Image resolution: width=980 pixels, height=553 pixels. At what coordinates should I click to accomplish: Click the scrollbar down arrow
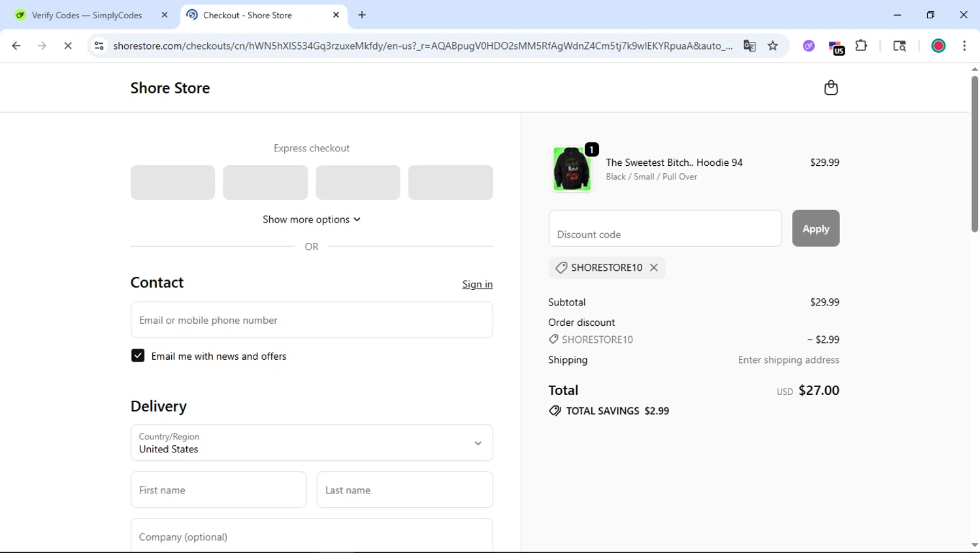(974, 545)
